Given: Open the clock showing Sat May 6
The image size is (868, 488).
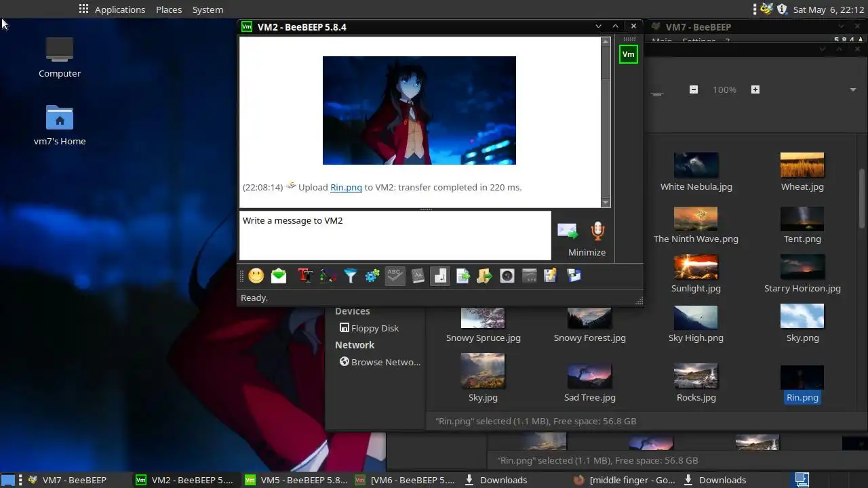Looking at the screenshot, I should tap(829, 9).
